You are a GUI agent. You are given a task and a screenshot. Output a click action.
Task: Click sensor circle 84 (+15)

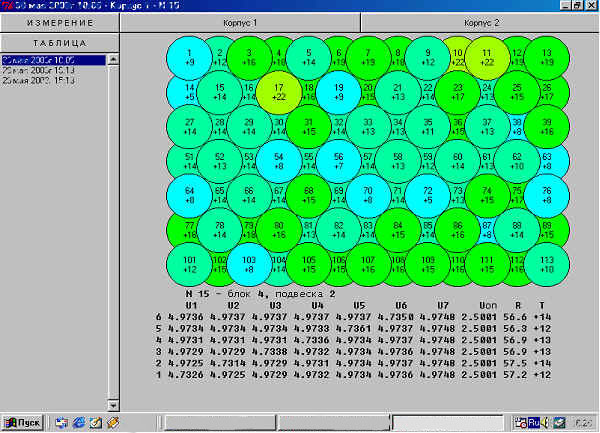(x=398, y=230)
